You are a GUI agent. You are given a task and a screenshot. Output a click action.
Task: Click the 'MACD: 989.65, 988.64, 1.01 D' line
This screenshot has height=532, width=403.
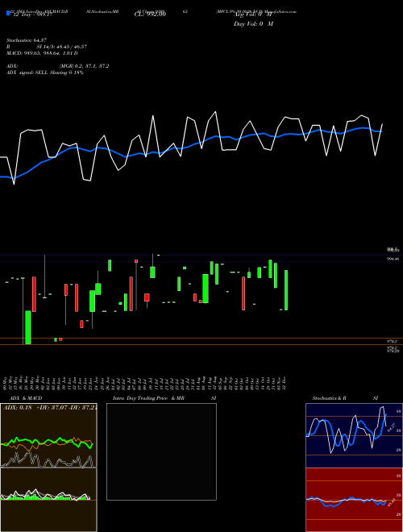tap(42, 53)
